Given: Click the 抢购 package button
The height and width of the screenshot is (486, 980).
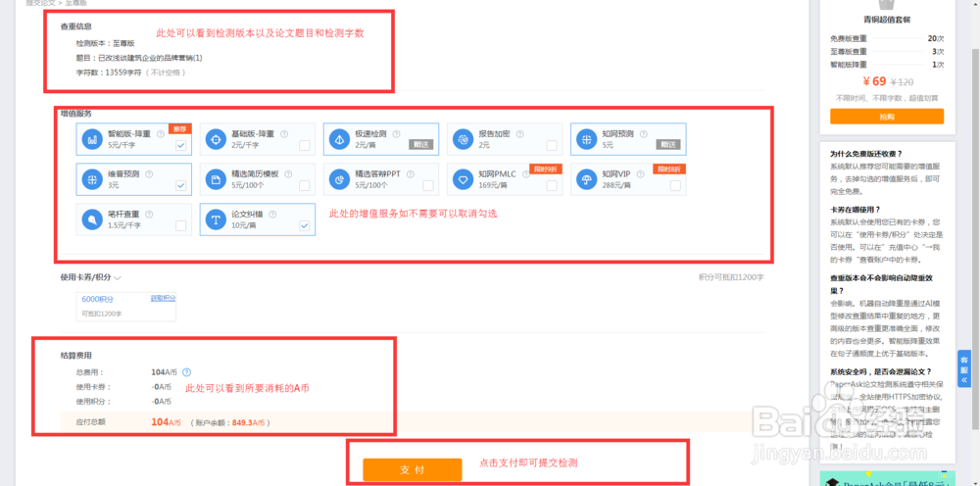Looking at the screenshot, I should click(x=887, y=117).
